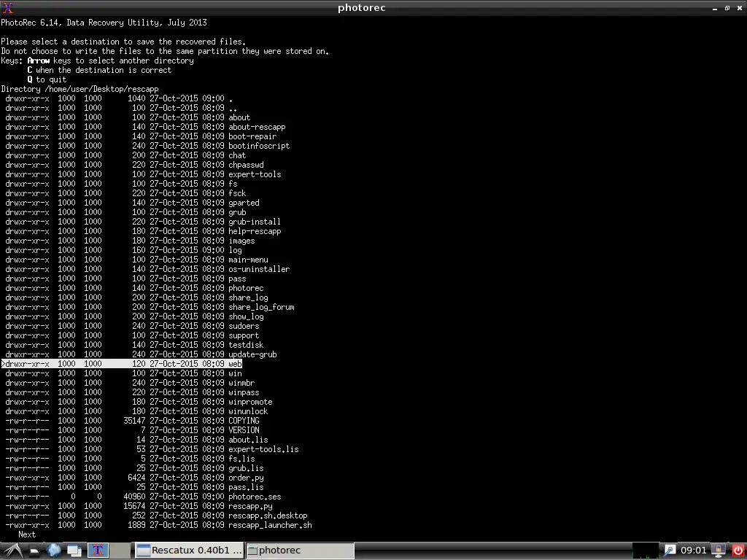Screen dimensions: 747x560
Task: Choose the 'winpass' directory row
Action: point(133,392)
